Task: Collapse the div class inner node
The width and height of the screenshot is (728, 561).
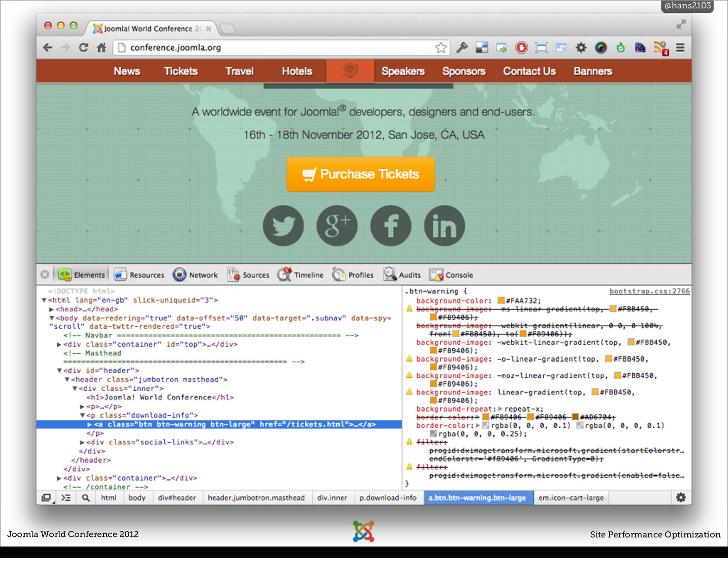Action: (75, 388)
